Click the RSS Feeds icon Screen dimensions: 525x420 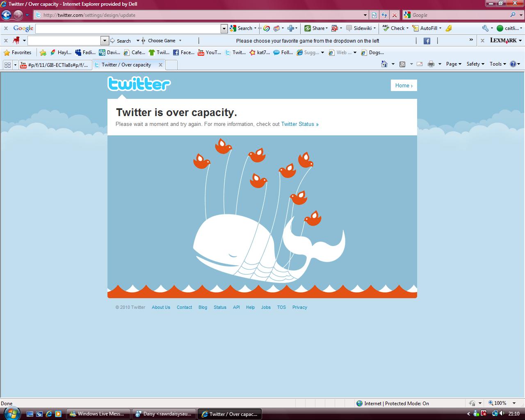[x=402, y=64]
